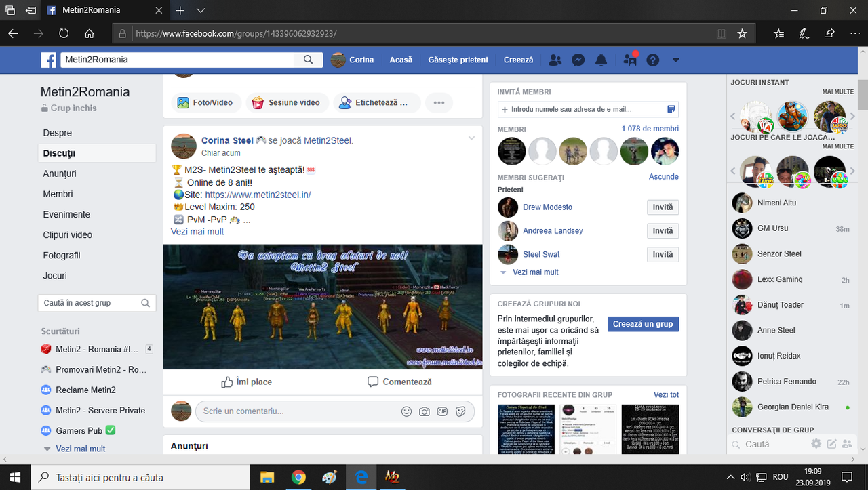Click the Facebook logo icon
Viewport: 868px width, 490px height.
pos(48,60)
